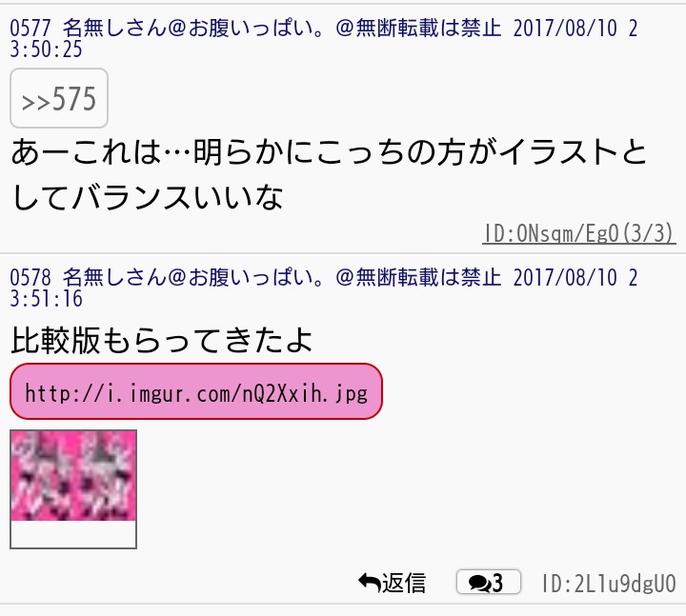Click post number 0578
The width and height of the screenshot is (686, 616).
[30, 278]
